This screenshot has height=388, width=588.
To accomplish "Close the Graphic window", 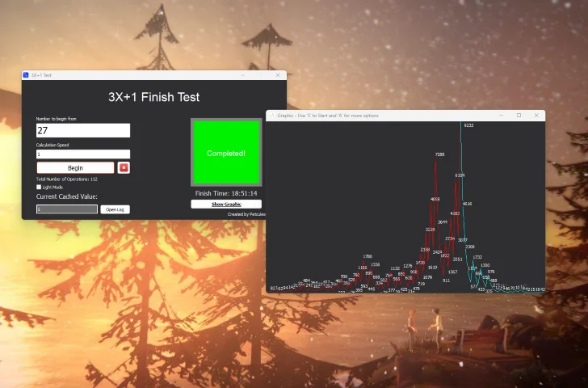I will tap(536, 116).
